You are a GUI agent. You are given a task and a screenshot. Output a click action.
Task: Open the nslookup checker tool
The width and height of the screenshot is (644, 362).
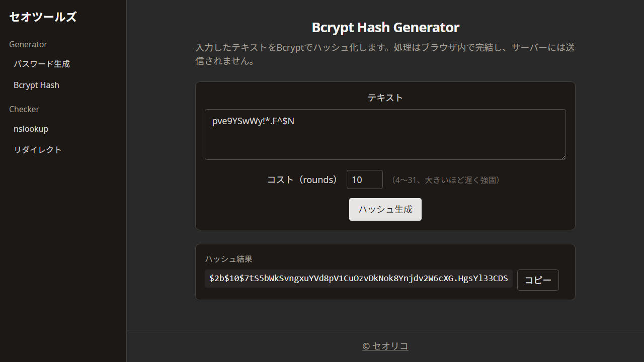(31, 129)
